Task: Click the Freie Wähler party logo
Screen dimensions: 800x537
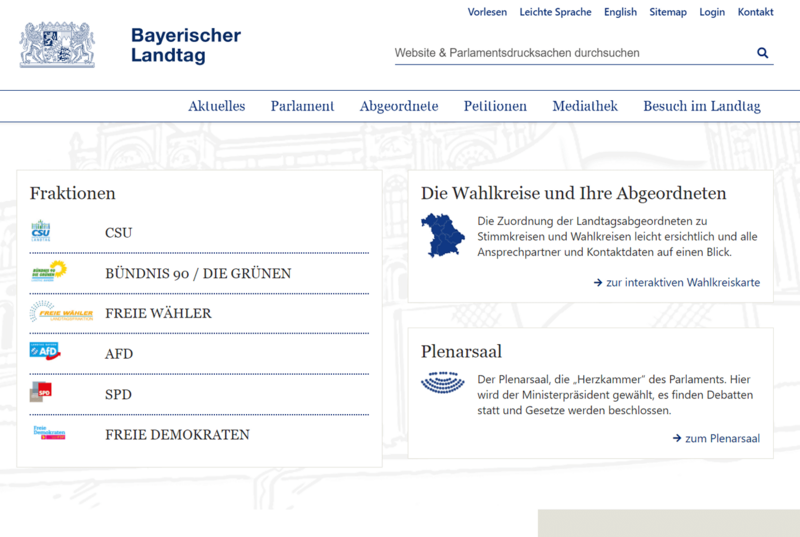Action: tap(61, 311)
